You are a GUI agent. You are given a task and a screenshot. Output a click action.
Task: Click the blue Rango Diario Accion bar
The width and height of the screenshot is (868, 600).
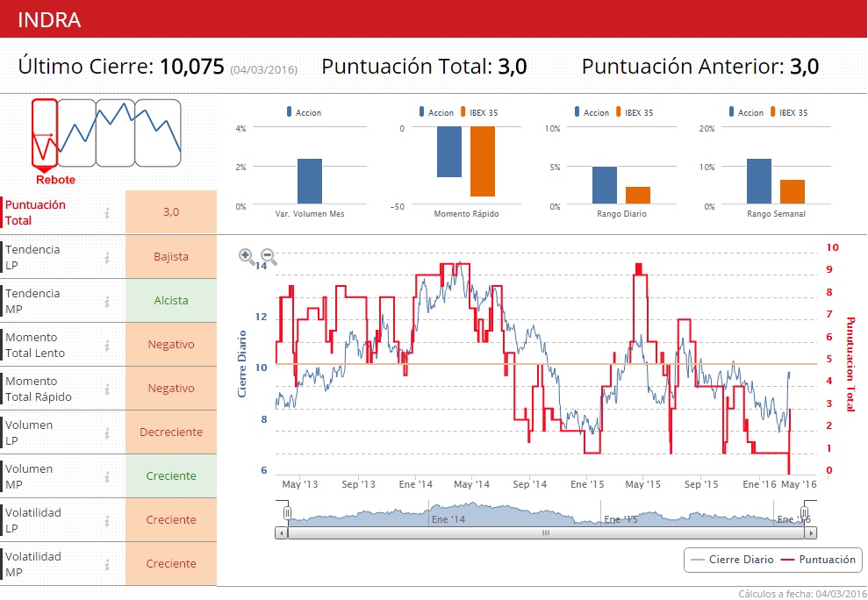coord(605,185)
